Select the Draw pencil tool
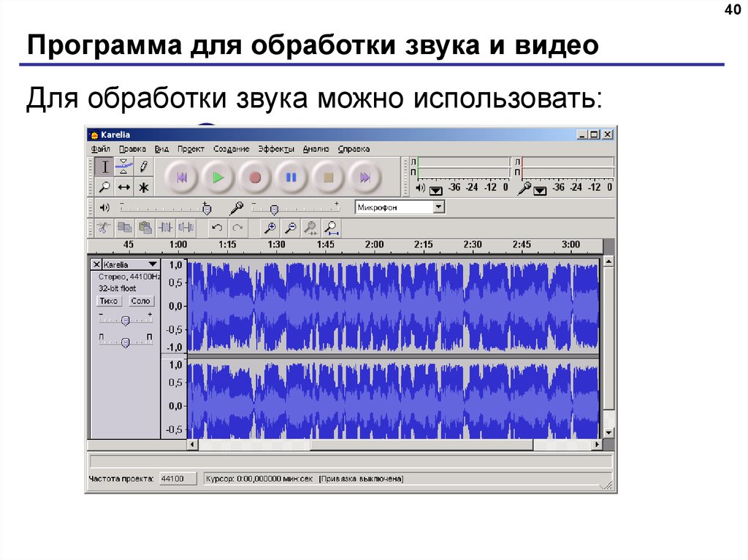Viewport: 748px width, 560px height. coord(144,166)
